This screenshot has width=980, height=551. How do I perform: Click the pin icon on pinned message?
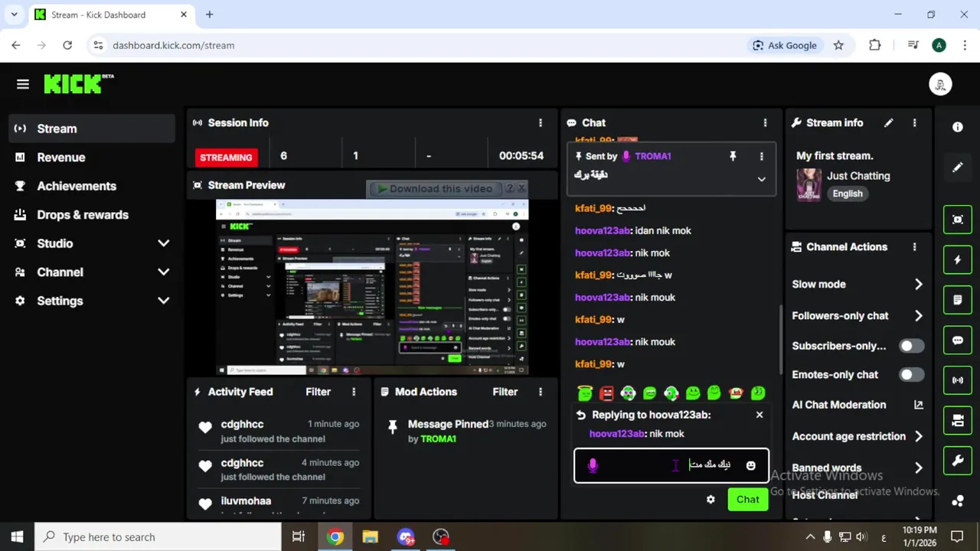(733, 156)
